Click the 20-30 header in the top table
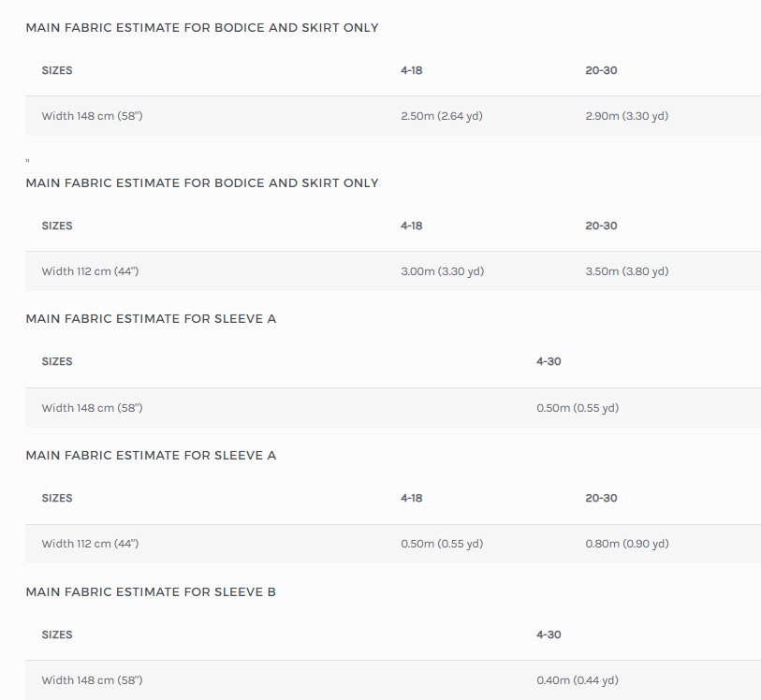Viewport: 761px width, 700px height. [x=601, y=70]
